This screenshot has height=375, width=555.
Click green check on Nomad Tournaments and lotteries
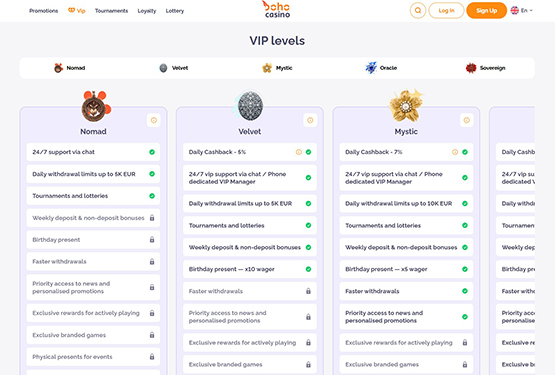tap(152, 196)
